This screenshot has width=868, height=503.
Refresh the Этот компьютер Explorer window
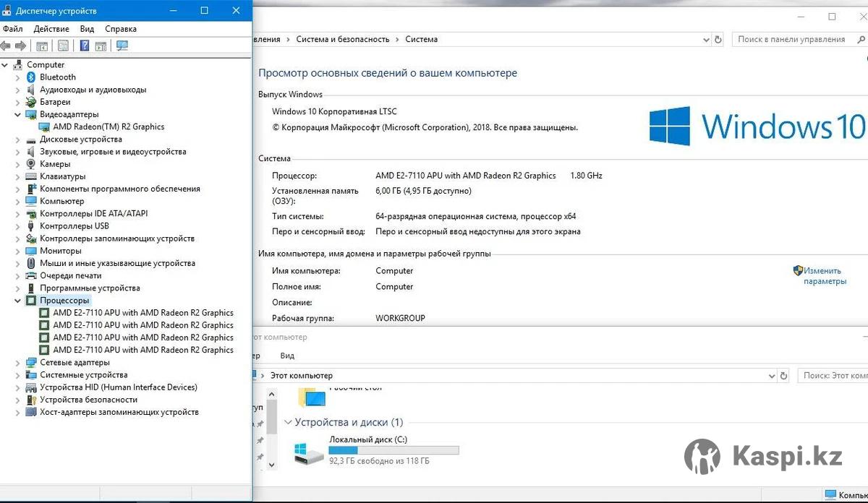784,376
